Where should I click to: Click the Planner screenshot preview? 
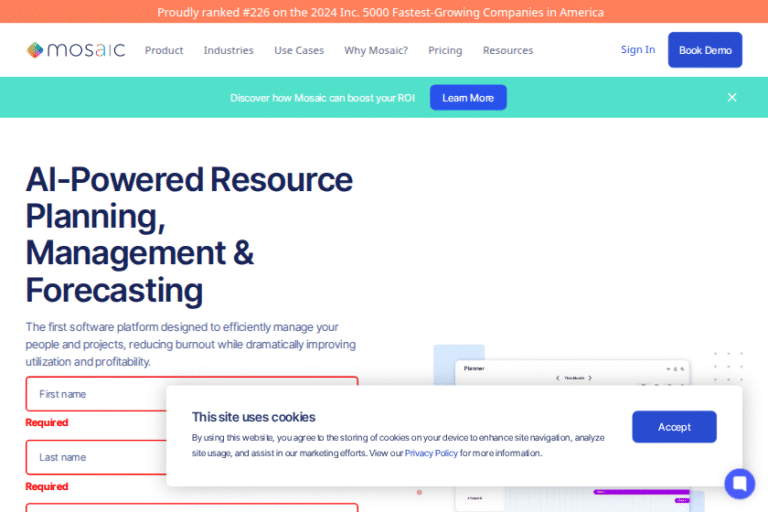[x=572, y=371]
